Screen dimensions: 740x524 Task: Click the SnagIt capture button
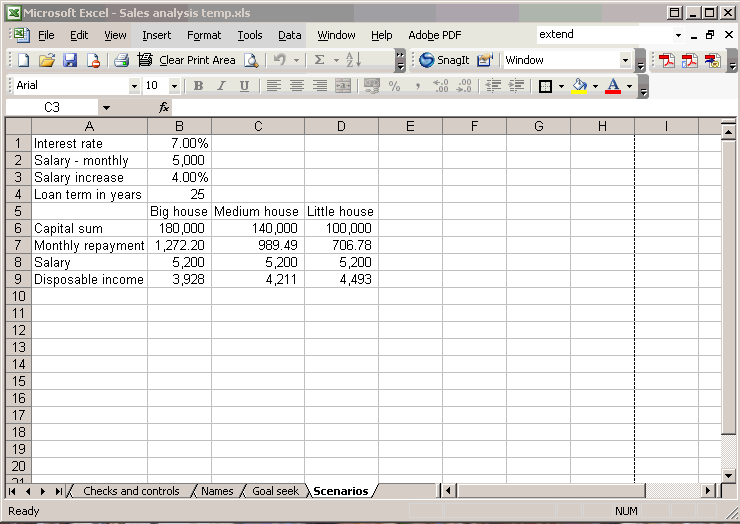click(x=444, y=60)
